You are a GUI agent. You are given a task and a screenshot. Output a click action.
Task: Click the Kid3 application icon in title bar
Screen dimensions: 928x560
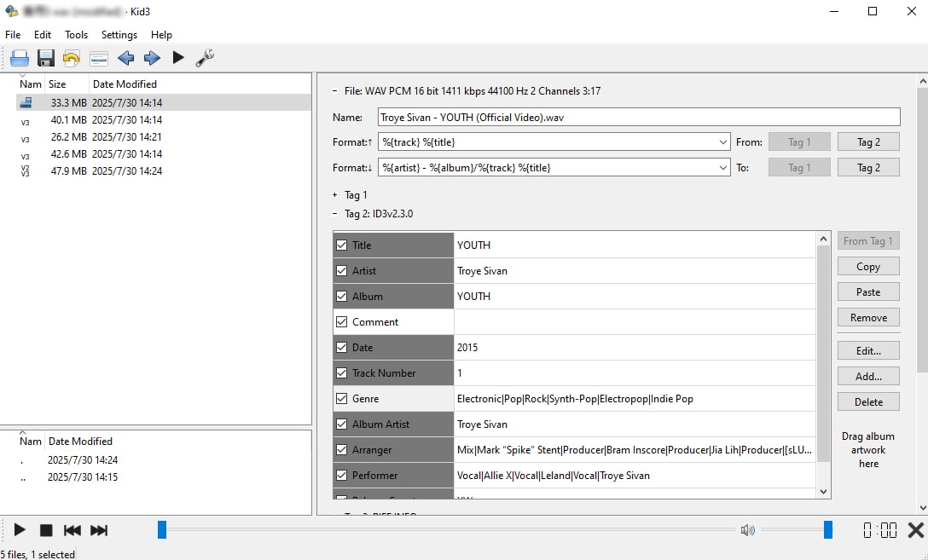(x=11, y=11)
